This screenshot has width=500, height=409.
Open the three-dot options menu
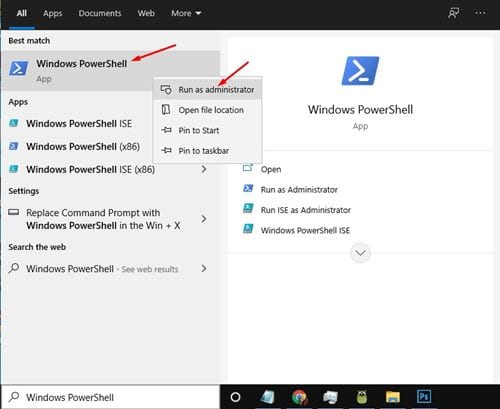click(x=480, y=13)
